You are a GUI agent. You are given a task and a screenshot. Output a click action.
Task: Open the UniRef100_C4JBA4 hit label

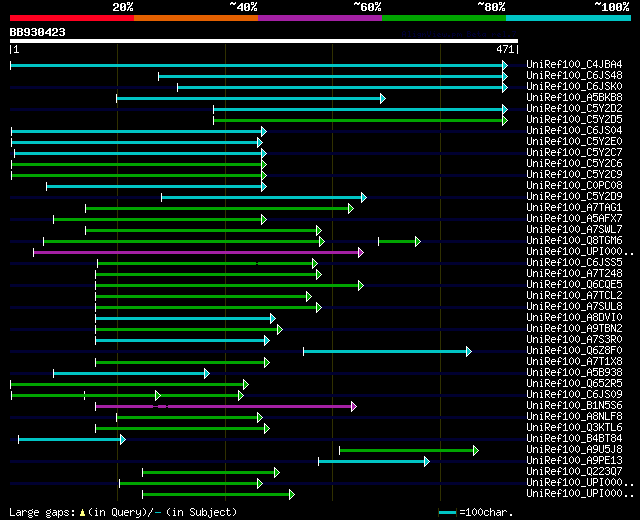(x=574, y=64)
